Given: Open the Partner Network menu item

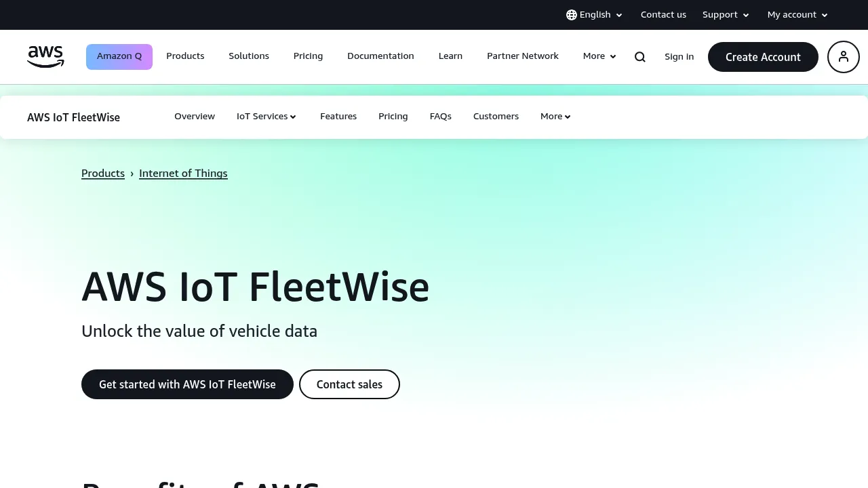Looking at the screenshot, I should 523,56.
